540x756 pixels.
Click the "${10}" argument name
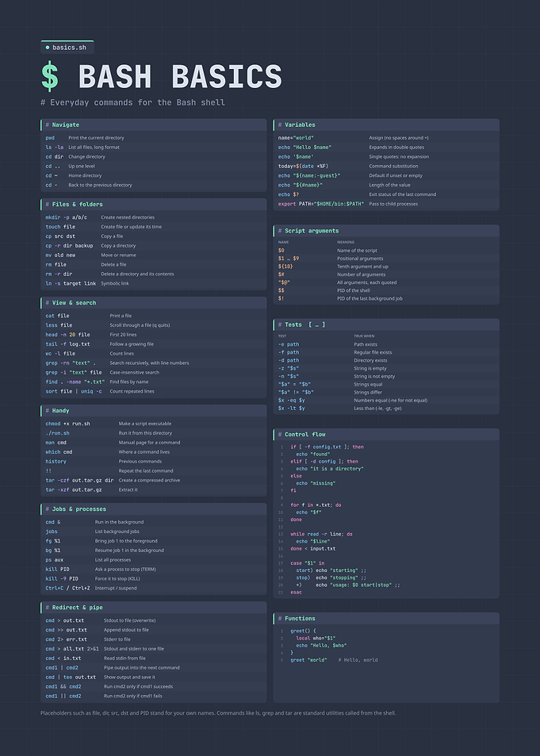(x=285, y=267)
